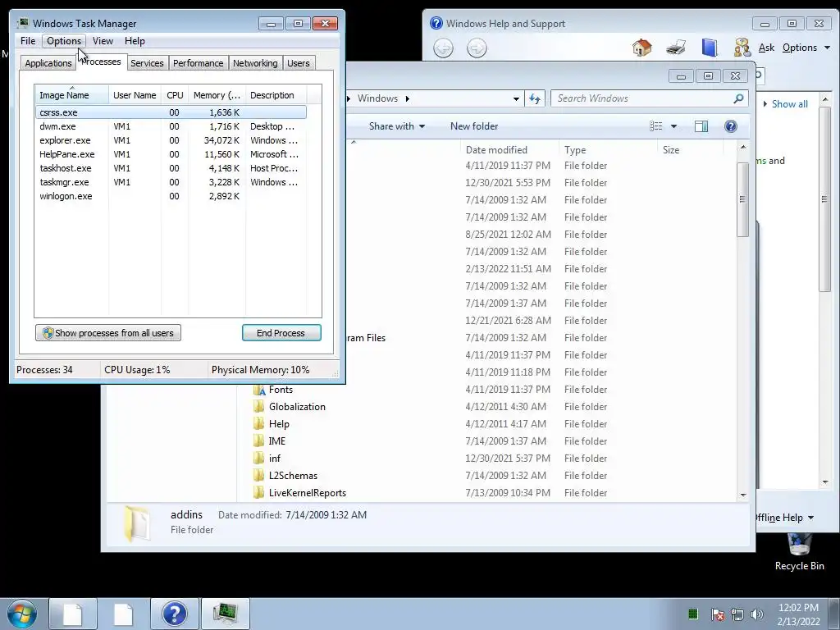Image resolution: width=840 pixels, height=630 pixels.
Task: Click New folder in Explorer toolbar
Action: point(474,126)
